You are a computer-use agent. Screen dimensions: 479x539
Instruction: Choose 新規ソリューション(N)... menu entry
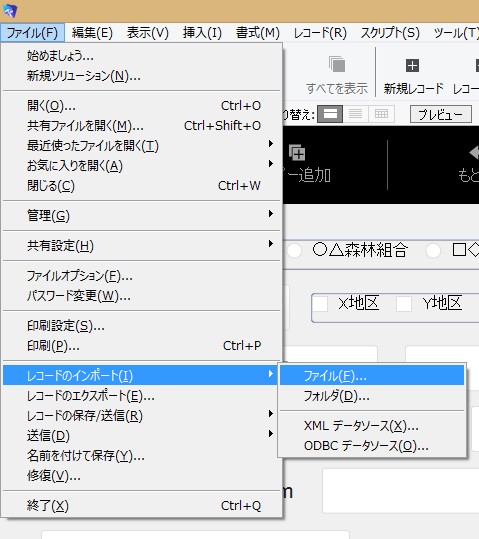[142, 76]
